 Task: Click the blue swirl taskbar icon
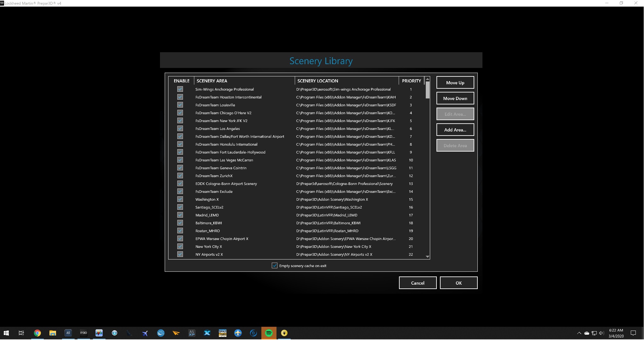coord(254,333)
